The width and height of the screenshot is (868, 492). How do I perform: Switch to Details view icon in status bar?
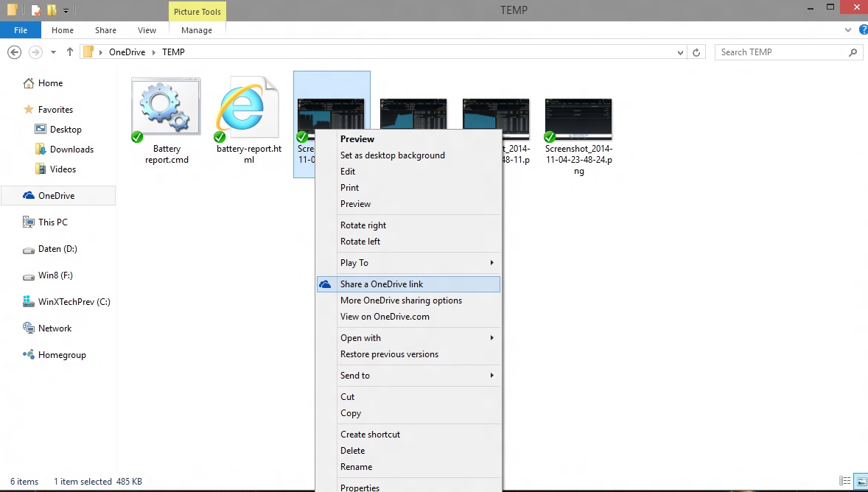pos(844,482)
